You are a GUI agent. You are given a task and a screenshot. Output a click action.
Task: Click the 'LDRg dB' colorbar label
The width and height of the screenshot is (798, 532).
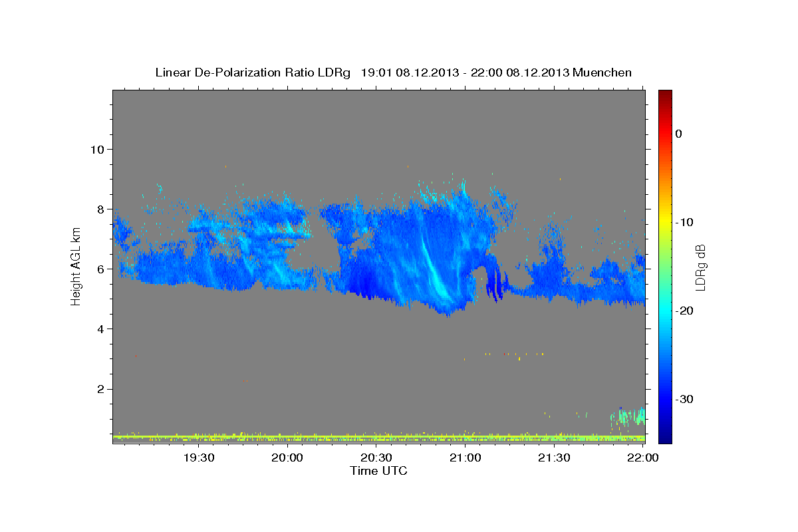coord(700,267)
